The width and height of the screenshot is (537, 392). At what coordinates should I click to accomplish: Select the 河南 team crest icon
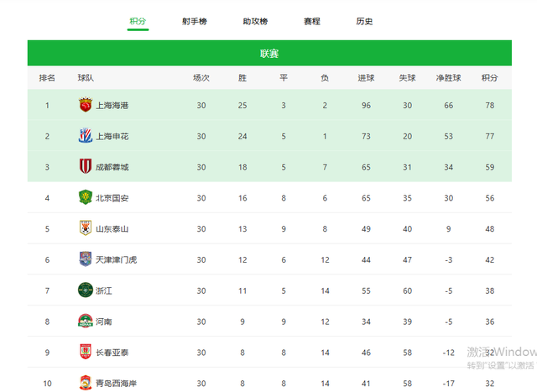pos(86,321)
